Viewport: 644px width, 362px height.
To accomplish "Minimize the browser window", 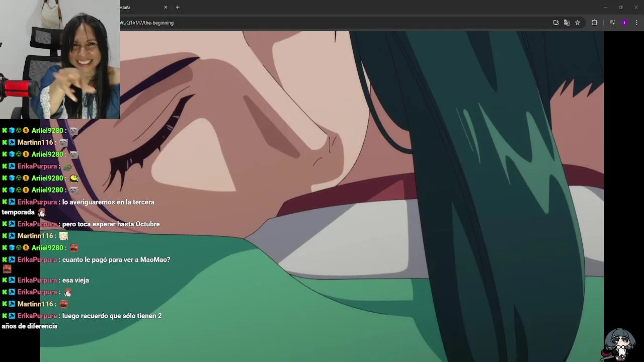I will (x=605, y=7).
